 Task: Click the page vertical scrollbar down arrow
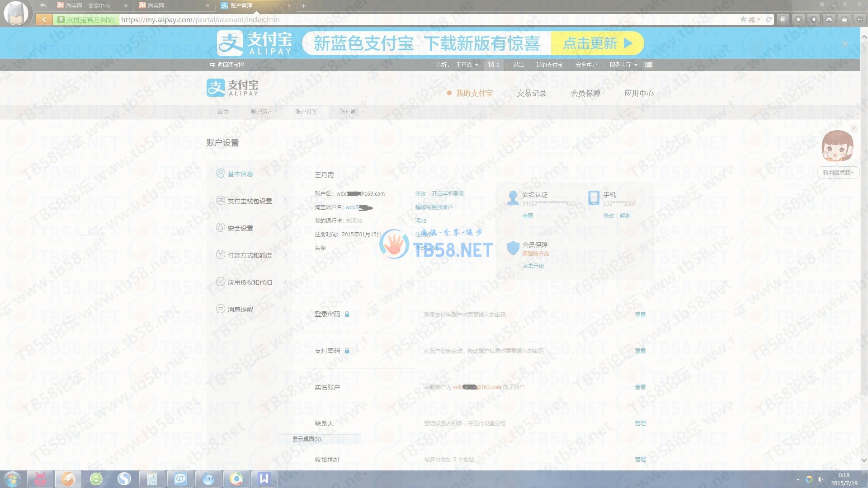[x=864, y=460]
